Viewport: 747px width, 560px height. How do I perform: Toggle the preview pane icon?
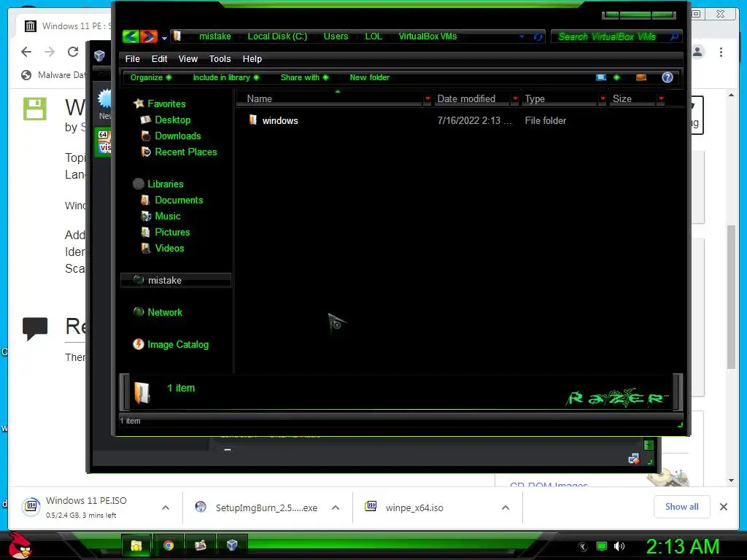click(x=641, y=77)
